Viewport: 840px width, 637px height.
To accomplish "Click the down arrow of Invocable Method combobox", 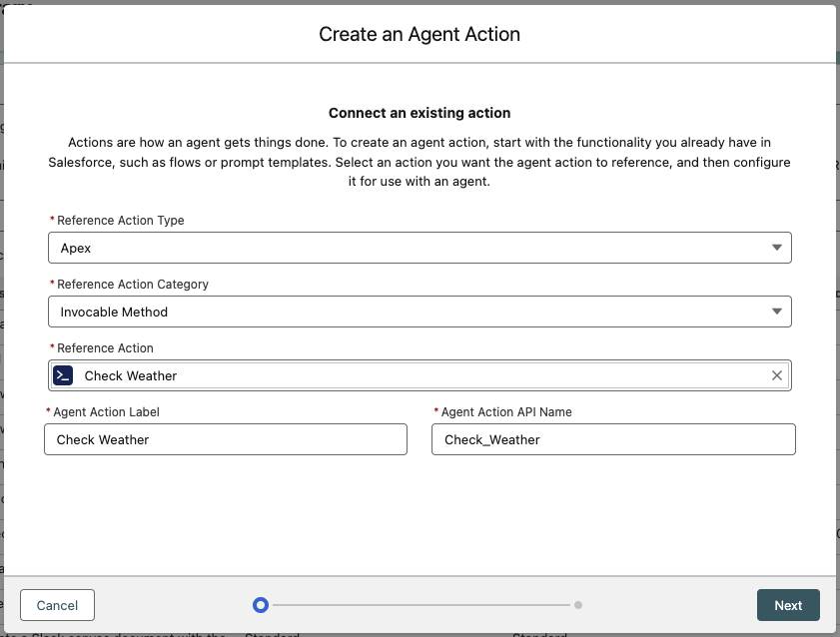I will pyautogui.click(x=777, y=312).
